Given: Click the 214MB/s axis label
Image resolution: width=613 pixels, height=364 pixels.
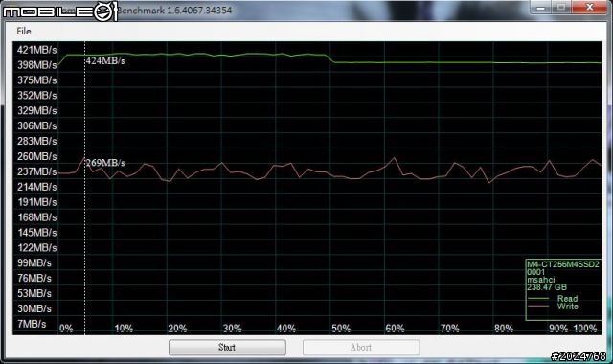Looking at the screenshot, I should [36, 187].
